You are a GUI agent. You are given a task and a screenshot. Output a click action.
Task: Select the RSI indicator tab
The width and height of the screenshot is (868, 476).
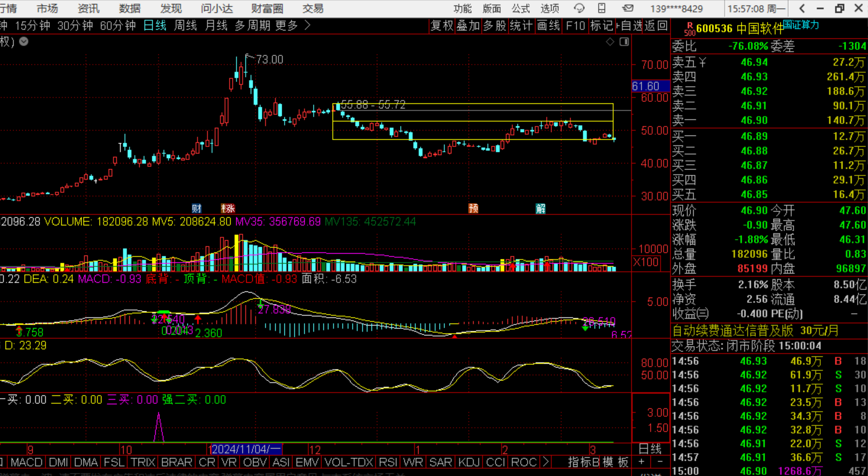click(388, 462)
